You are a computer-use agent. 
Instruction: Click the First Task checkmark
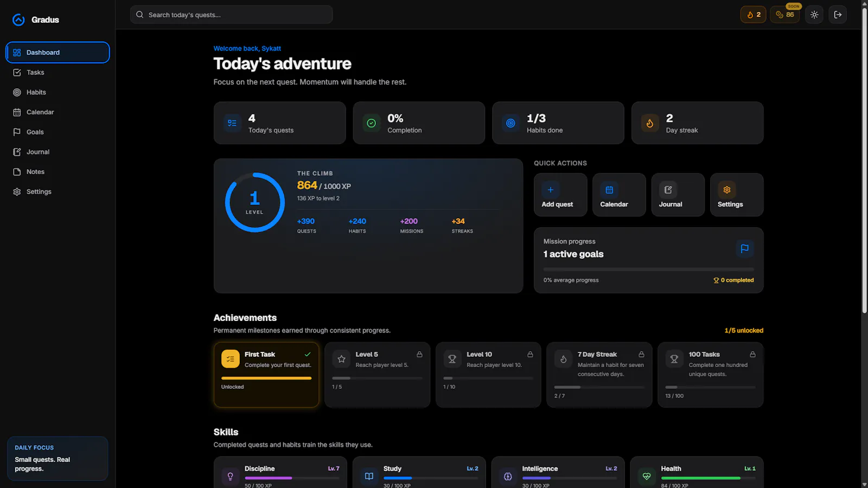point(308,355)
